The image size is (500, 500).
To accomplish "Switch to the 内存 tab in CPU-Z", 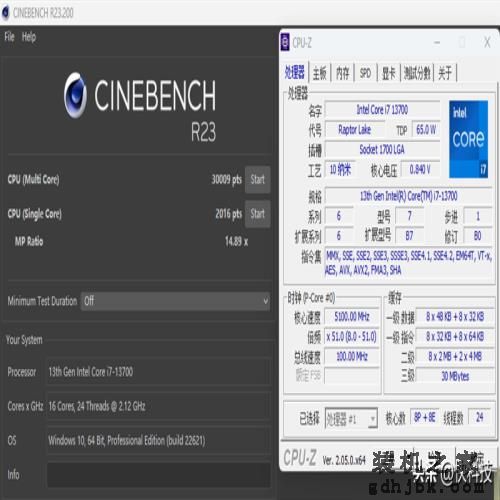I will pyautogui.click(x=342, y=73).
